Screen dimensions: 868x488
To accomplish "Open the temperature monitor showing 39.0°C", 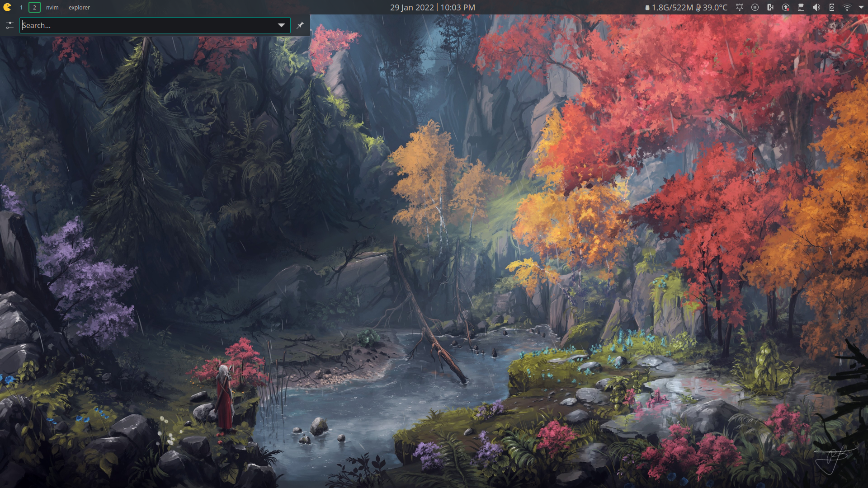I will 712,7.
